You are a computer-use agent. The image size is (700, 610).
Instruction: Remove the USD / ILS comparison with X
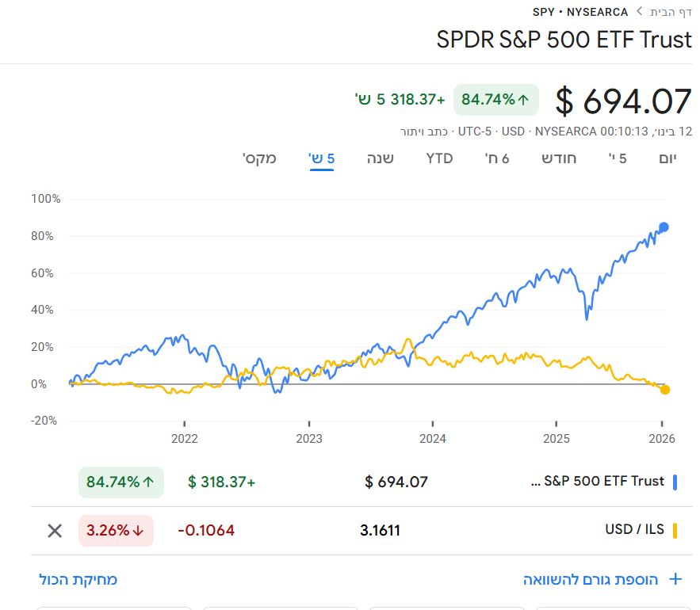click(x=55, y=531)
